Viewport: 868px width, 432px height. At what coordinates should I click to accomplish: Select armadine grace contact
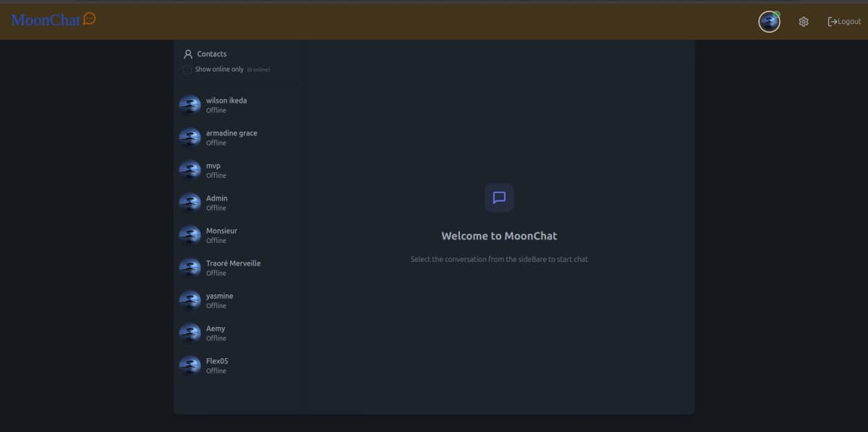(231, 137)
